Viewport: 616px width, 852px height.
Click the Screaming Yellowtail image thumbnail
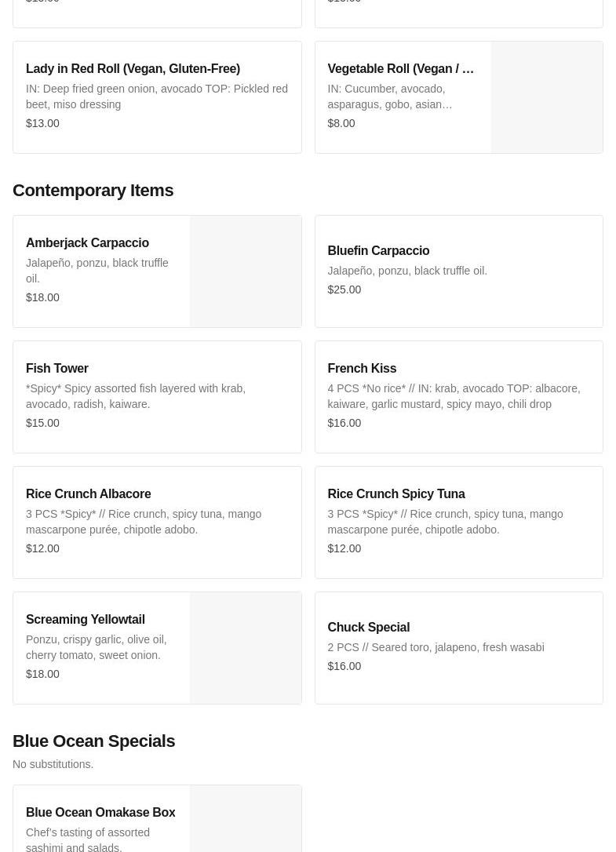pos(245,648)
